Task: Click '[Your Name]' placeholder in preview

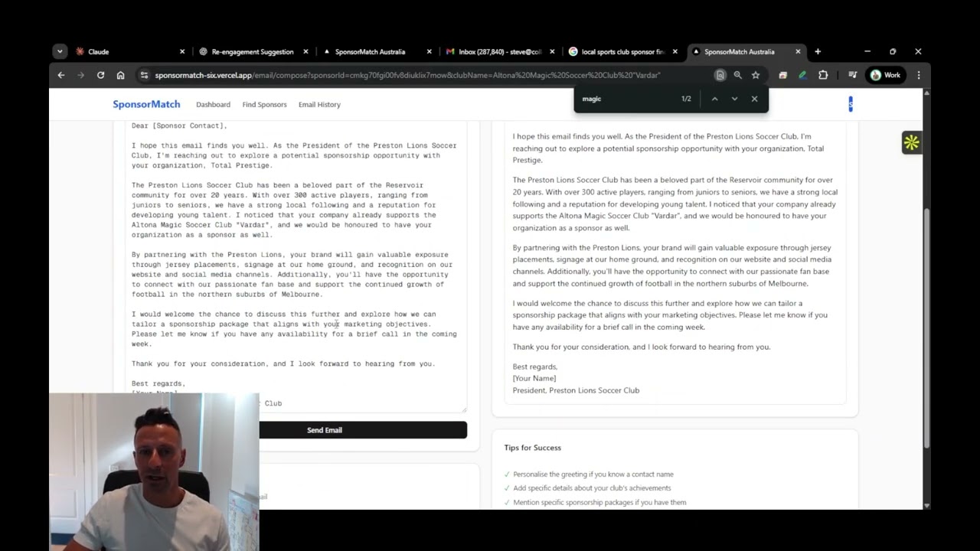Action: pyautogui.click(x=534, y=378)
